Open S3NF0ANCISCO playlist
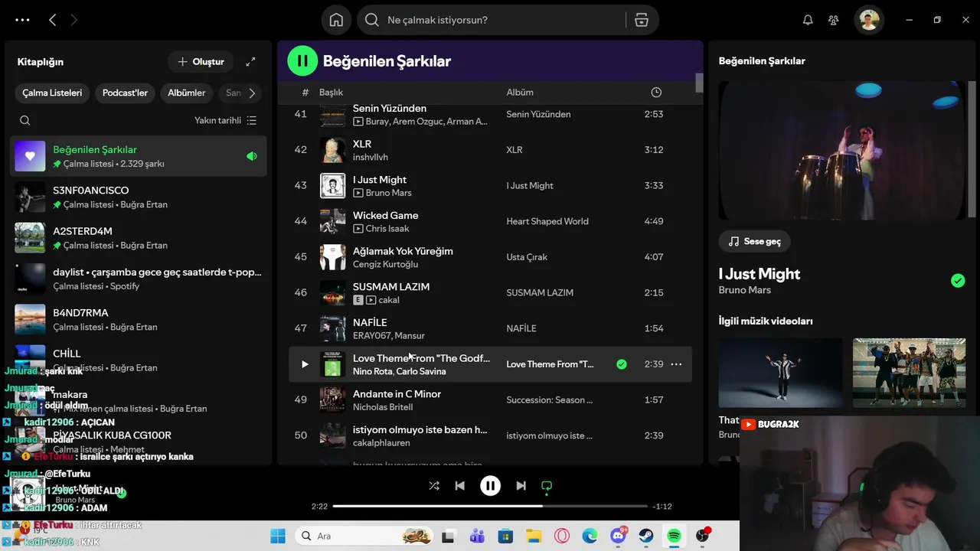 (x=139, y=197)
